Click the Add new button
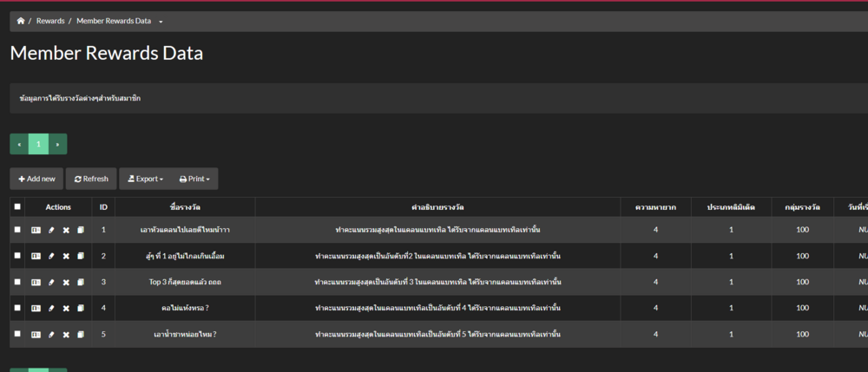The width and height of the screenshot is (868, 372). (x=36, y=179)
